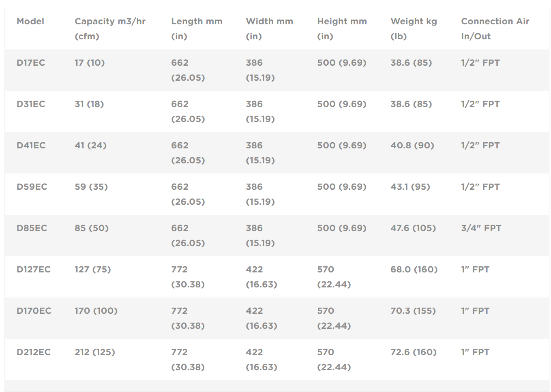Viewport: 551px width, 392px height.
Task: Click the 212 (125) capacity cell
Action: 95,352
